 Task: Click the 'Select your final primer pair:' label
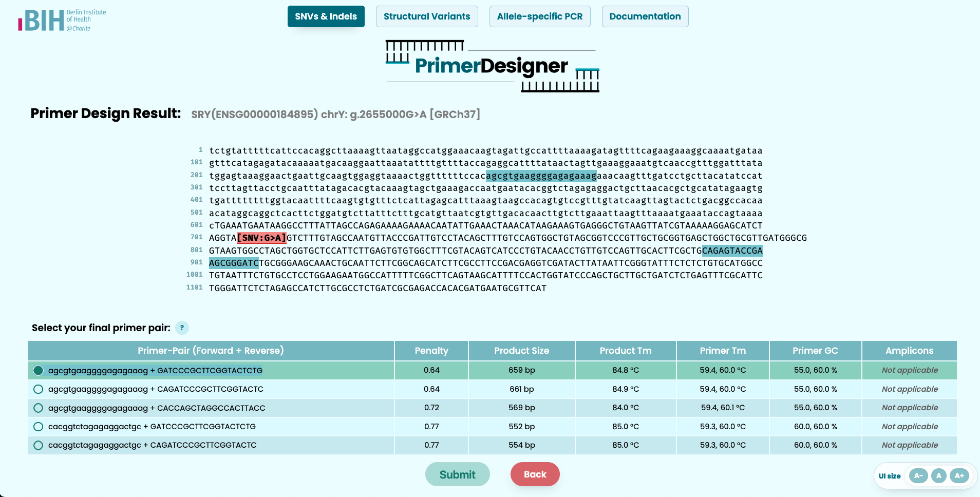click(x=101, y=328)
